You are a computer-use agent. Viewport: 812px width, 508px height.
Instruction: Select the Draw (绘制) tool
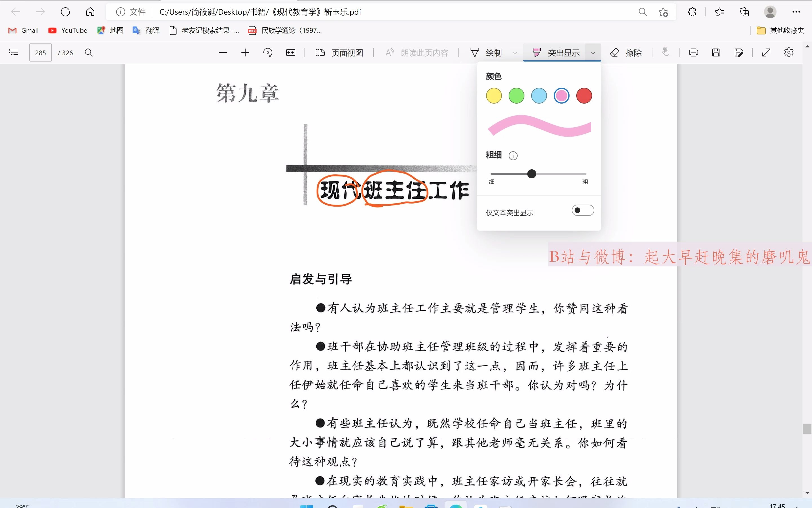coord(487,53)
